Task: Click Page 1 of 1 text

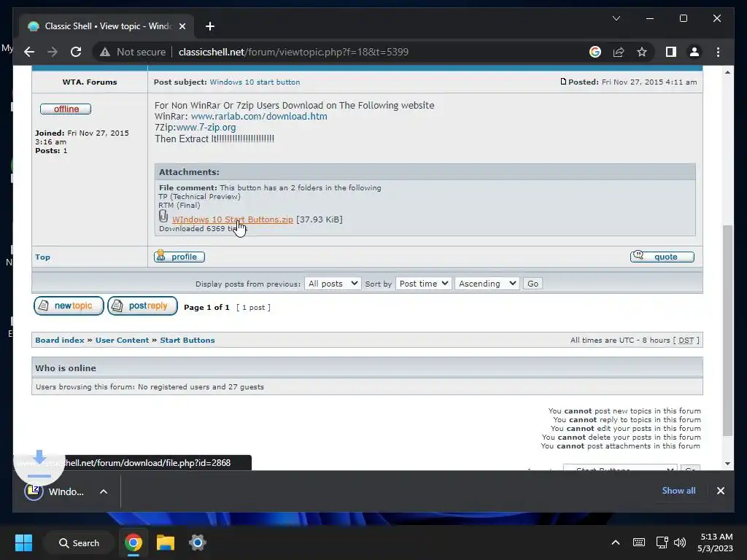Action: 206,308
